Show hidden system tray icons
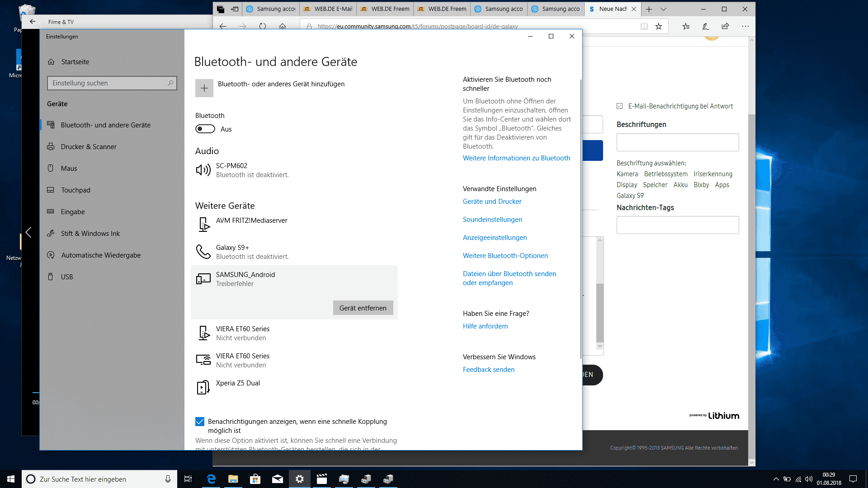The height and width of the screenshot is (488, 868). click(776, 479)
